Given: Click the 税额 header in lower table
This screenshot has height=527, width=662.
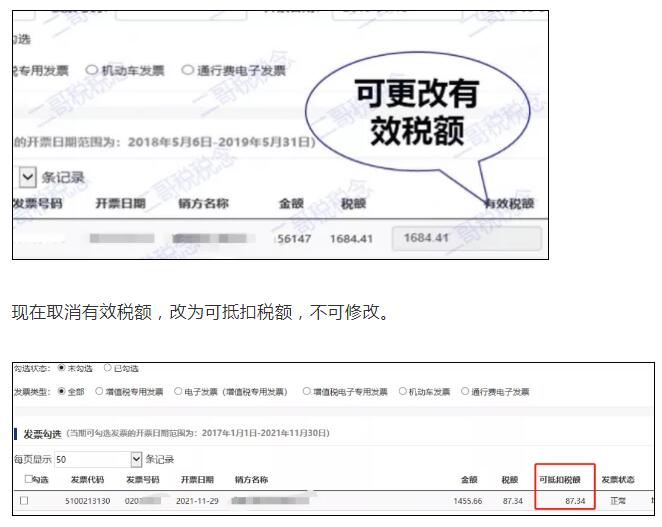Looking at the screenshot, I should pos(510,480).
